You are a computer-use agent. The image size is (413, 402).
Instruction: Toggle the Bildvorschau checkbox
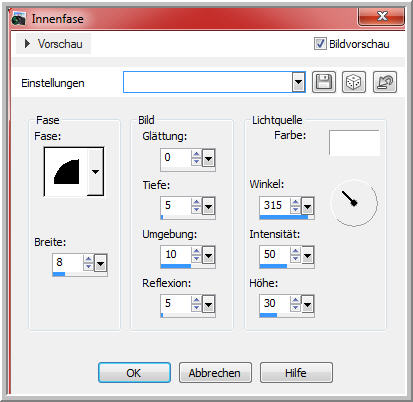tap(320, 44)
